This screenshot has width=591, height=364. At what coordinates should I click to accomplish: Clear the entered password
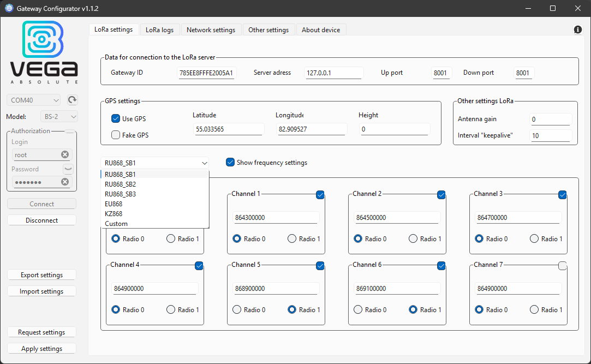tap(65, 182)
